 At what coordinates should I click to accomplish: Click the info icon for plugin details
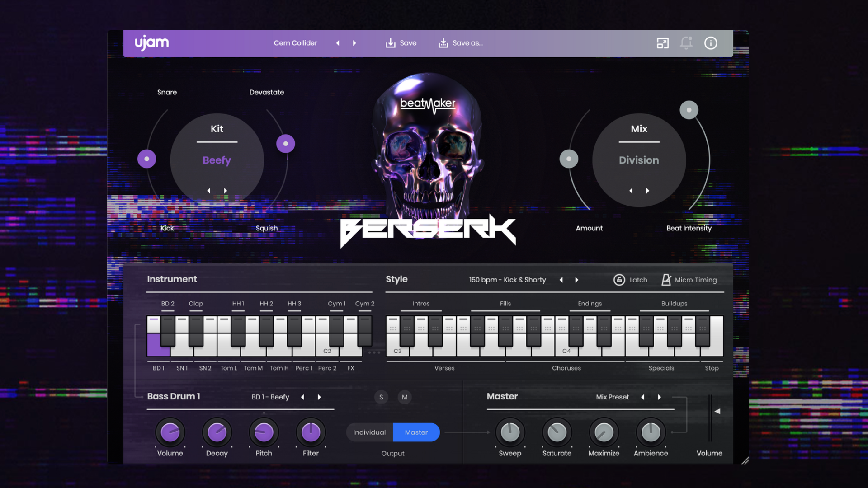pos(710,43)
